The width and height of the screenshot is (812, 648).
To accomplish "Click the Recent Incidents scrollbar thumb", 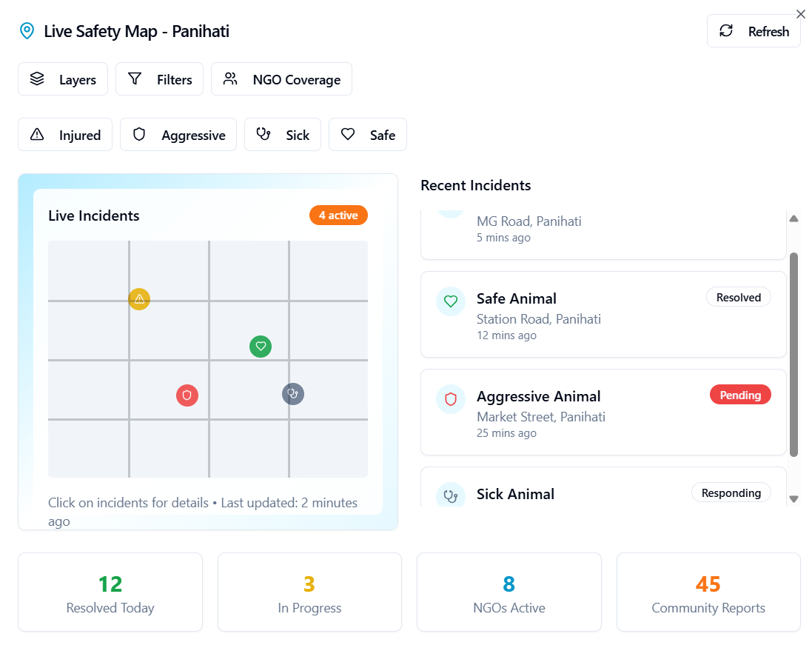I will (794, 355).
